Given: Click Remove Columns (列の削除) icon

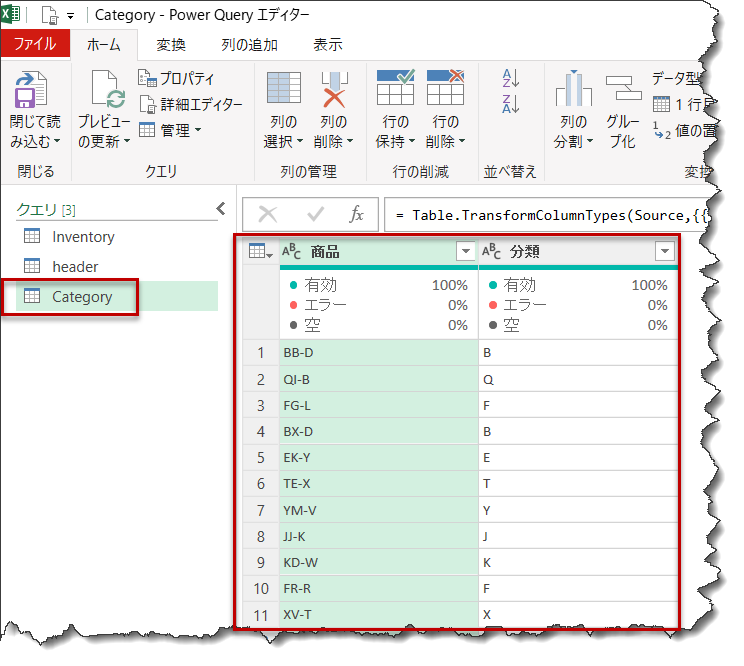Looking at the screenshot, I should pos(334,89).
